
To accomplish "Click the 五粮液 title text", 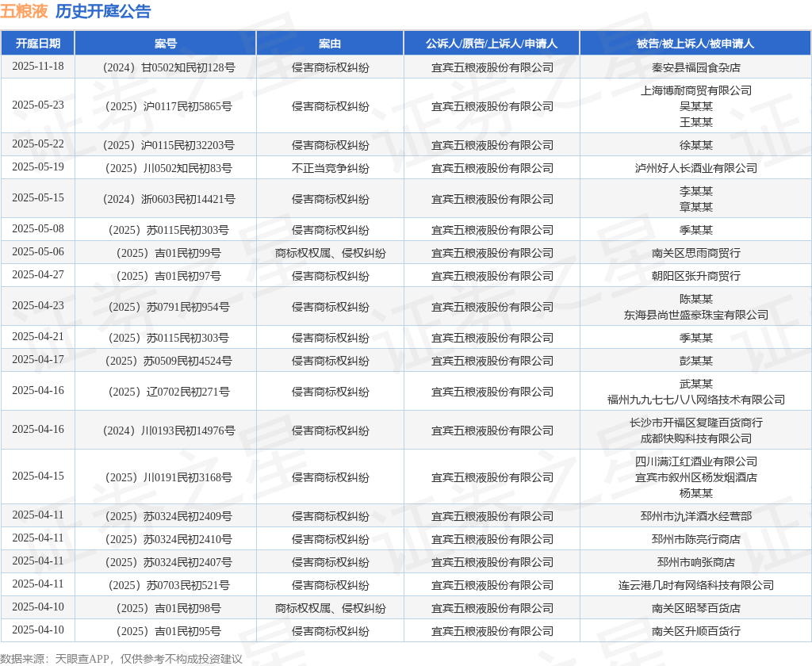I will click(x=24, y=11).
